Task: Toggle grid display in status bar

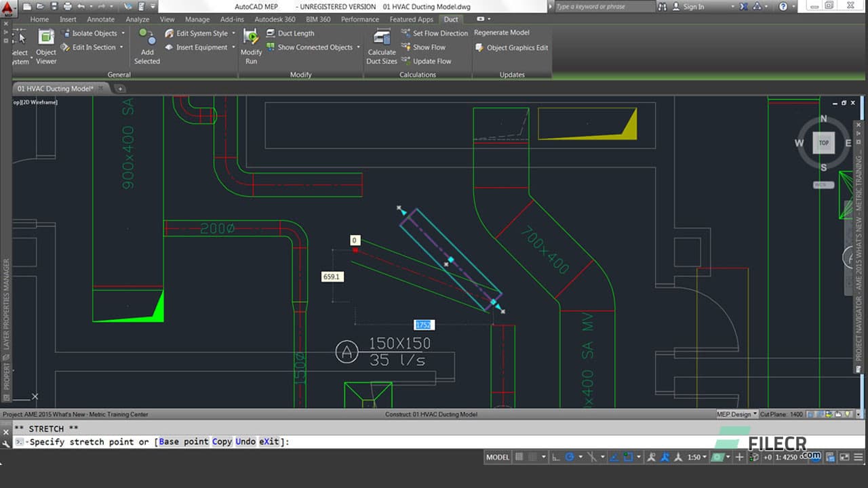Action: pos(519,457)
